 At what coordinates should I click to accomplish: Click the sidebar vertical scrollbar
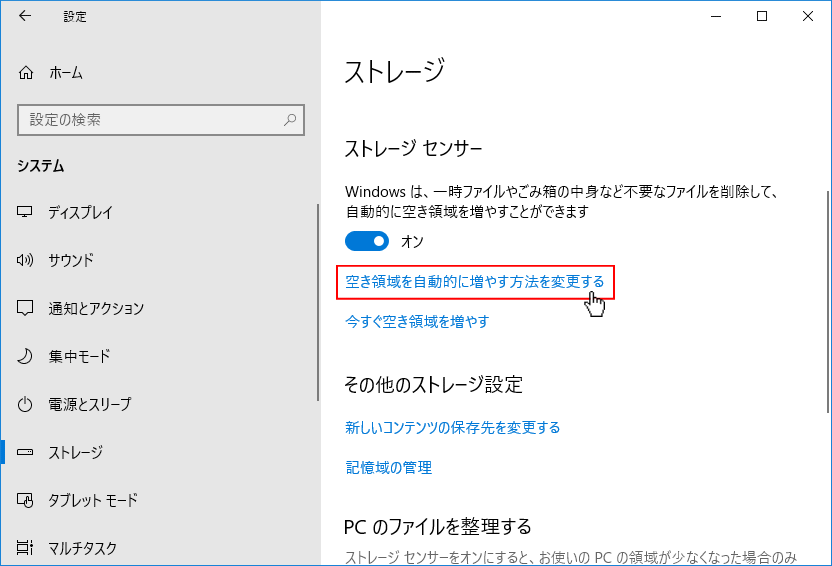tap(318, 302)
